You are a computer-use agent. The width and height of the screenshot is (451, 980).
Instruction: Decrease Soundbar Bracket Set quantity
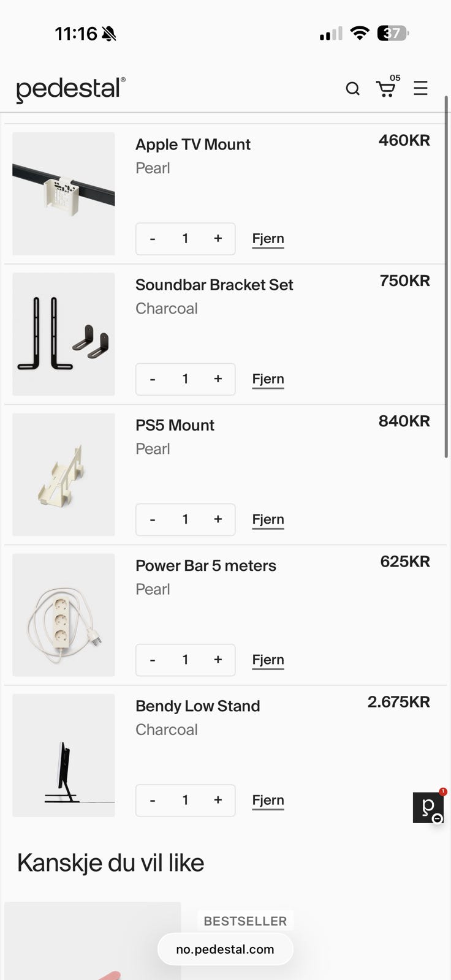coord(153,379)
